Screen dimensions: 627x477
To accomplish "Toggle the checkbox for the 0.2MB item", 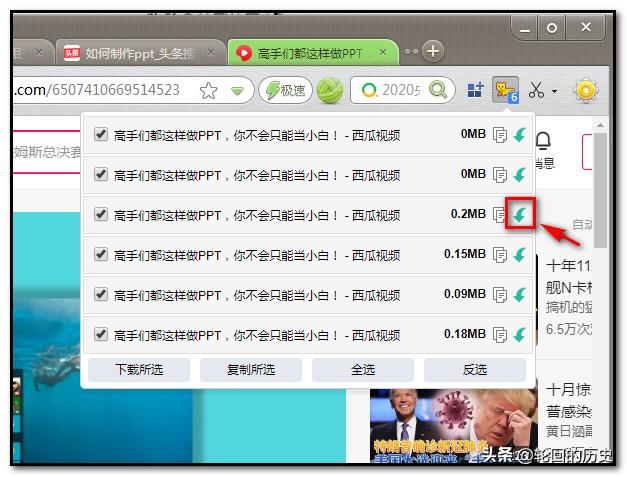I will point(100,214).
